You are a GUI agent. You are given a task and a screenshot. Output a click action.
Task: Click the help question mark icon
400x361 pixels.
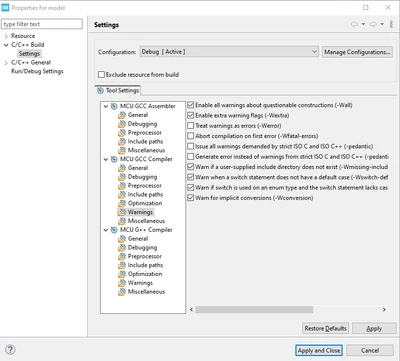pyautogui.click(x=10, y=349)
